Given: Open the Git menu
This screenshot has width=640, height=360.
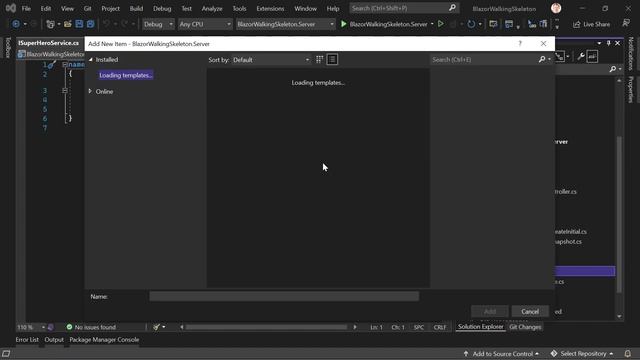Looking at the screenshot, I should pyautogui.click(x=87, y=8).
